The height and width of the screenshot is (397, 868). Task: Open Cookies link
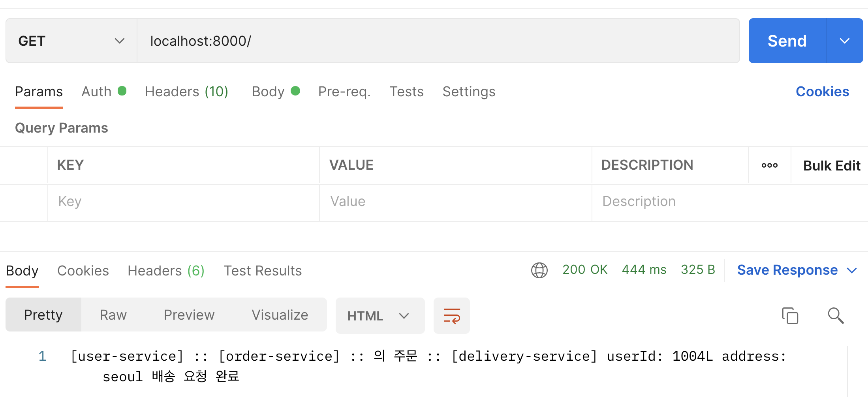pyautogui.click(x=822, y=92)
